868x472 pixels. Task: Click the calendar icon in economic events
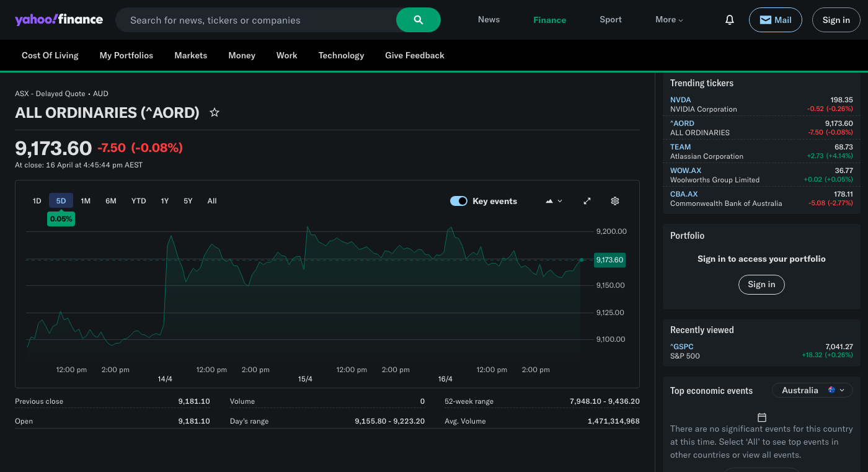tap(762, 417)
